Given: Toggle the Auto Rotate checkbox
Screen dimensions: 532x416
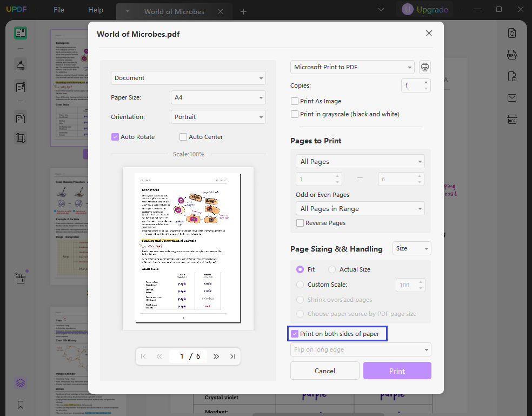Looking at the screenshot, I should tap(115, 137).
